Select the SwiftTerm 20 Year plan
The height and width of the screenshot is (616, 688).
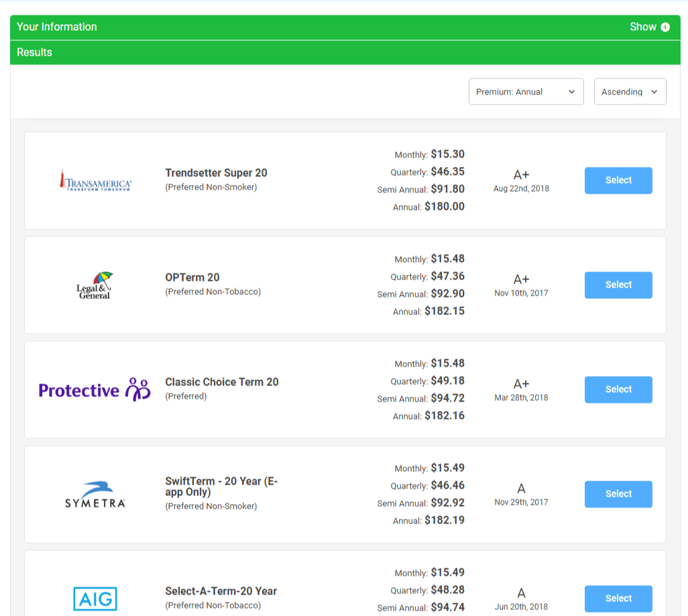[x=618, y=494]
